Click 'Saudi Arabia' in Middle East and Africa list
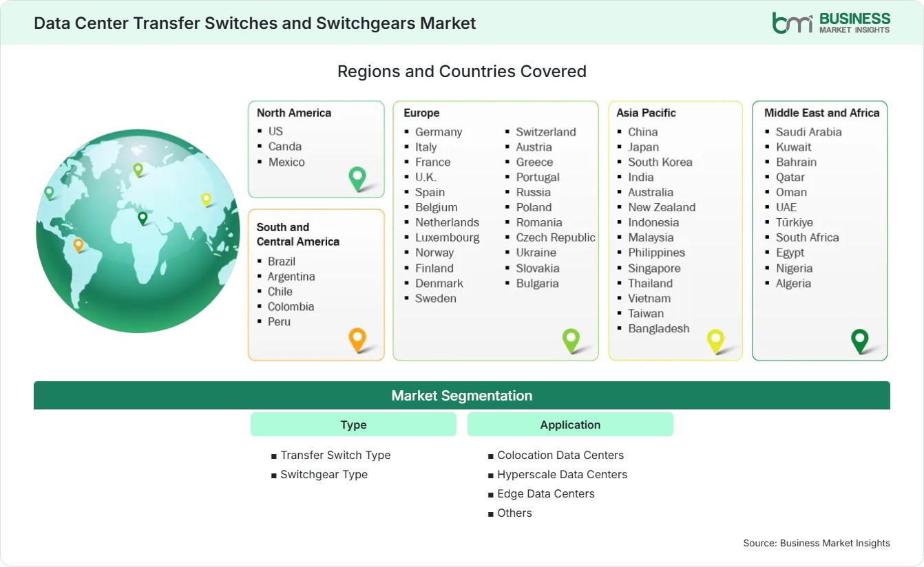This screenshot has width=924, height=567. click(809, 131)
